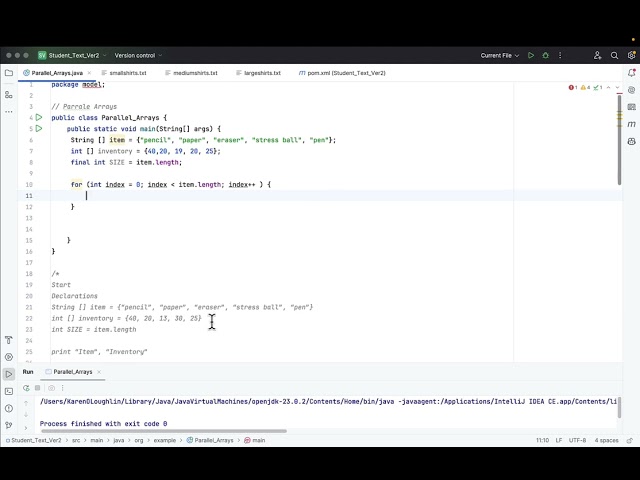
Task: Change the 4 spaces indent setting
Action: (606, 440)
